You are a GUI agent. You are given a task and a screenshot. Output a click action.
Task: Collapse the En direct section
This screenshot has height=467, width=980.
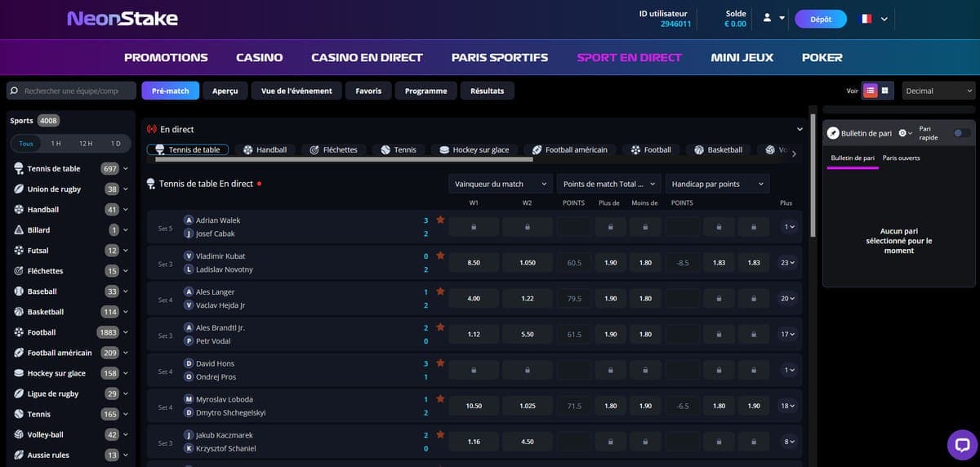800,129
